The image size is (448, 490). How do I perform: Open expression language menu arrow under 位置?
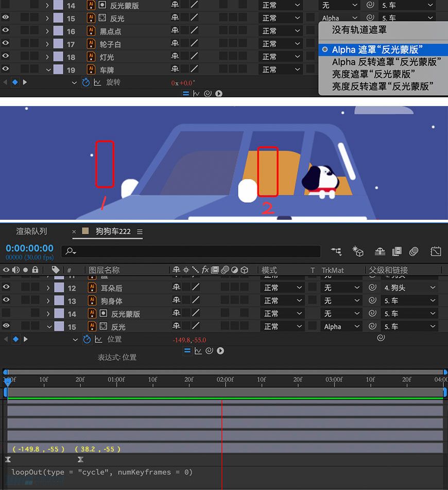pyautogui.click(x=220, y=351)
